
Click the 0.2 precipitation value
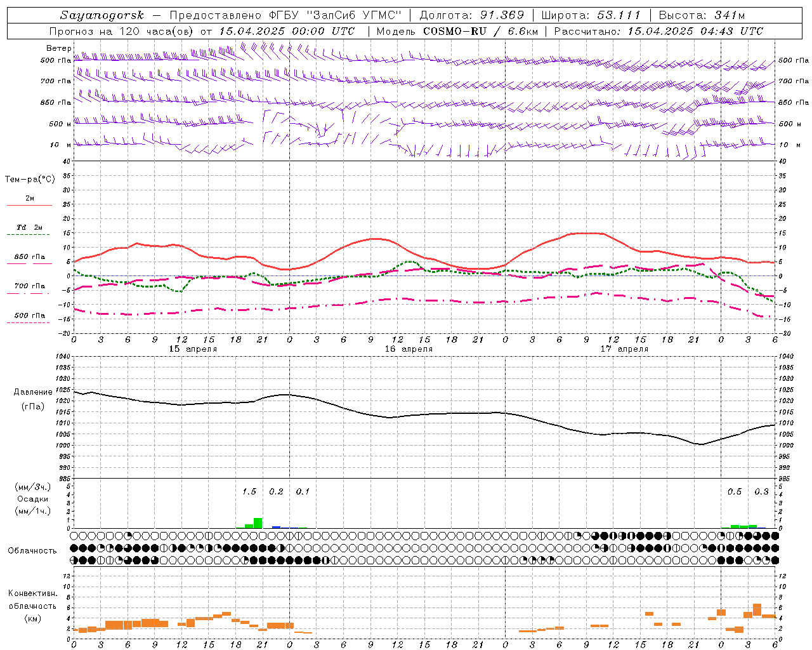tap(277, 491)
